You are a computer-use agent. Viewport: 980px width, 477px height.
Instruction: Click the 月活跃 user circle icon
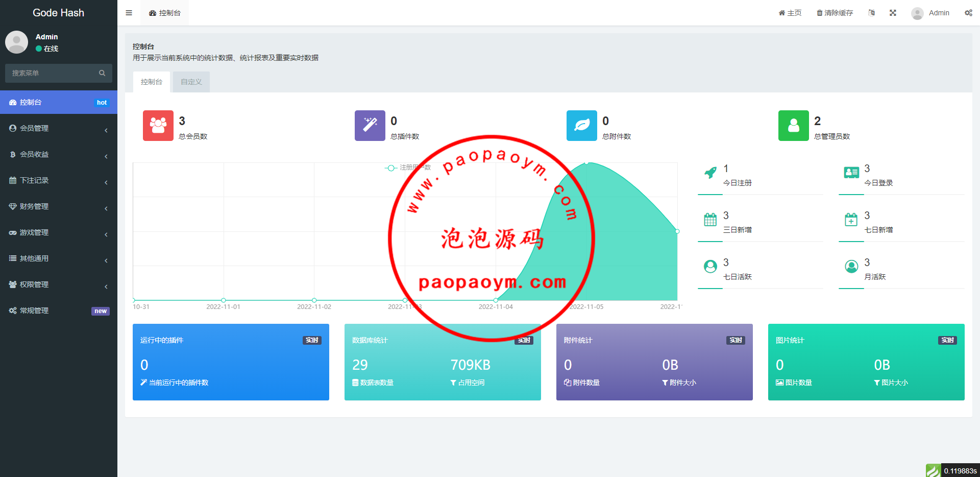851,267
